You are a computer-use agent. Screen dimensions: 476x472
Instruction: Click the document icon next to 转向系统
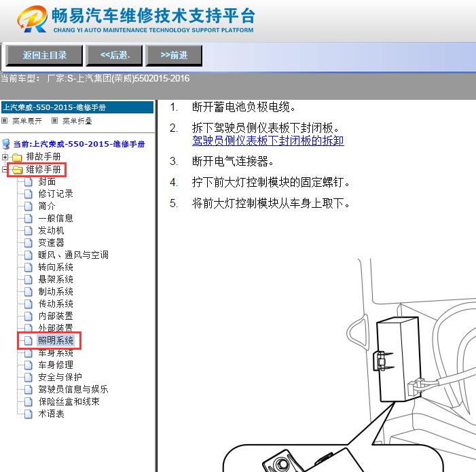point(29,268)
